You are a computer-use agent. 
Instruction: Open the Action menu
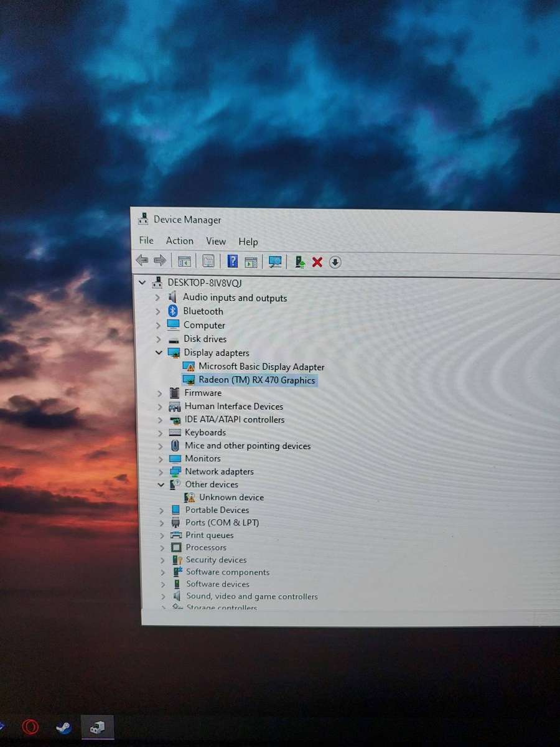coord(179,241)
